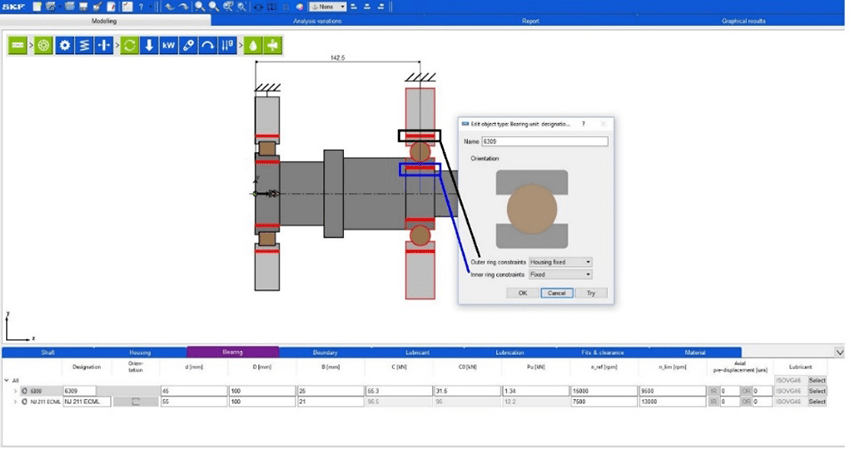Click the kW power input icon
The image size is (850, 449).
pyautogui.click(x=169, y=46)
